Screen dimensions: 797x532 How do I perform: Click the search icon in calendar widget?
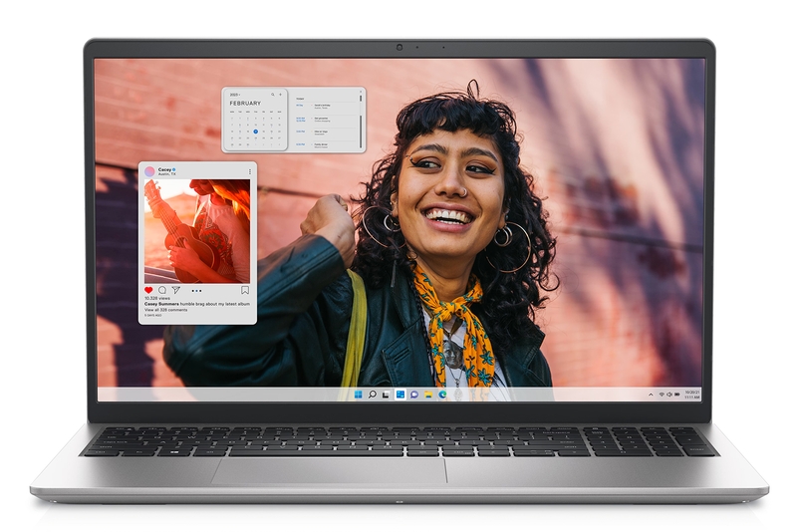[271, 95]
